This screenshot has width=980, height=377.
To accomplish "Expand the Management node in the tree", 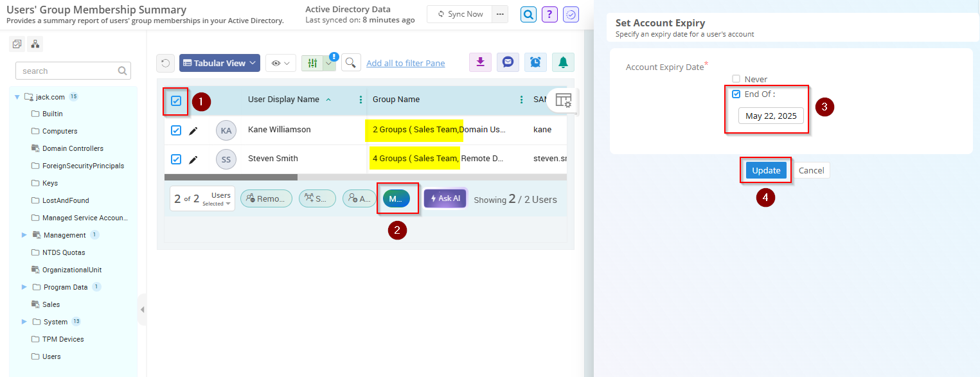I will coord(25,234).
